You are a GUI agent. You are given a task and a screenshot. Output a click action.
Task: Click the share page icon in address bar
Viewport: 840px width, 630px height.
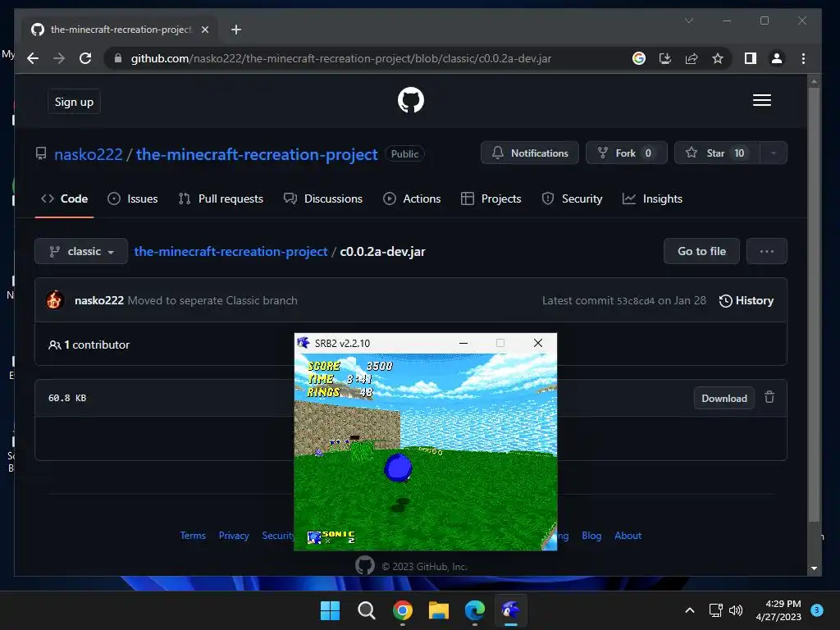(x=692, y=58)
